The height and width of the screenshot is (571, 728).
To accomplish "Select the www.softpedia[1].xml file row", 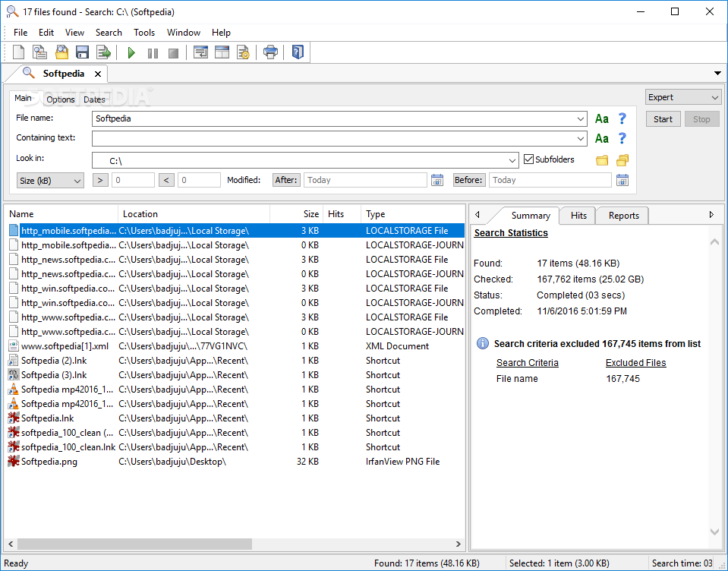I will (236, 345).
